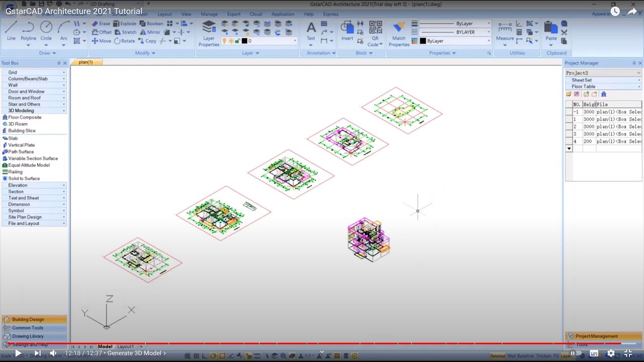Toggle video subtitles
This screenshot has width=644, height=362.
pos(594,353)
